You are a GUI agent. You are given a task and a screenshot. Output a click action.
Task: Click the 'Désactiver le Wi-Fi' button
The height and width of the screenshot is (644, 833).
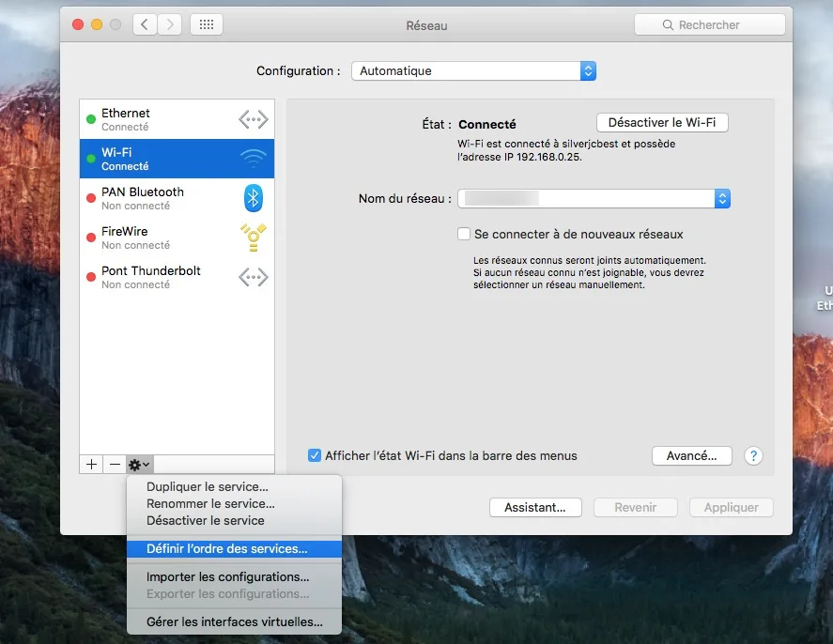(x=662, y=122)
